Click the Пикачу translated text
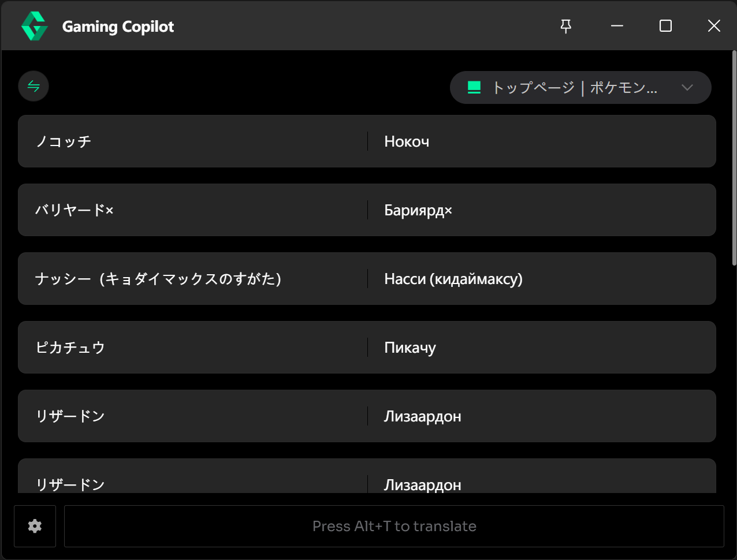737x560 pixels. (410, 348)
